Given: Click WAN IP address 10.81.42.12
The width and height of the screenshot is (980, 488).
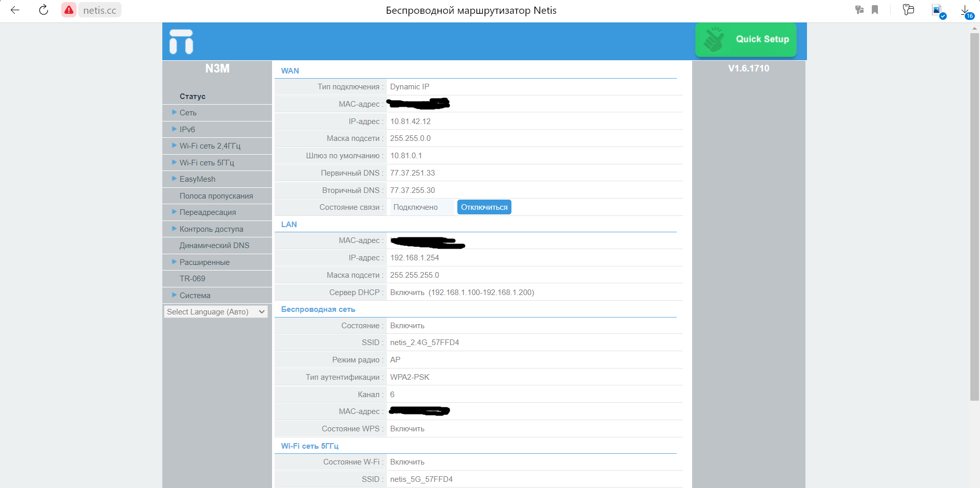Looking at the screenshot, I should [410, 121].
